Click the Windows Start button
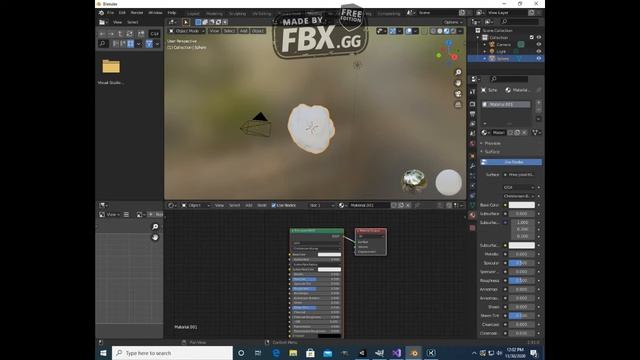This screenshot has height=360, width=640. coord(103,353)
